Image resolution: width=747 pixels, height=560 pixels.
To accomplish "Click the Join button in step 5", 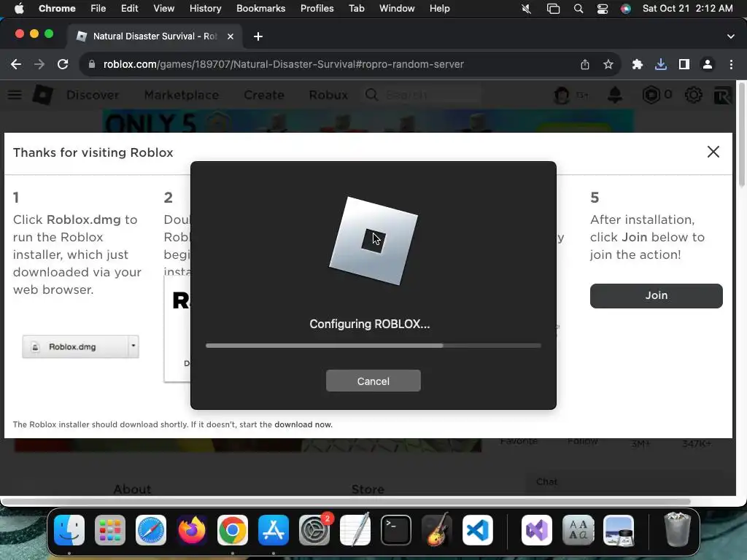I will pyautogui.click(x=656, y=296).
